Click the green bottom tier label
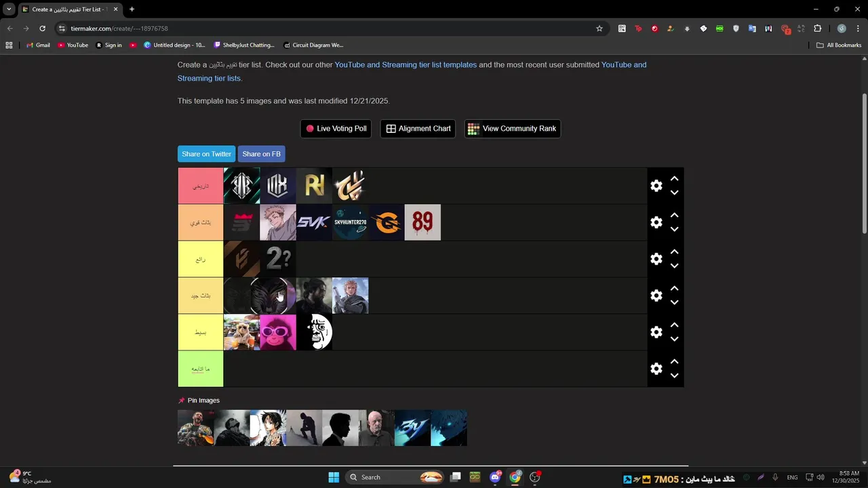 (x=201, y=369)
